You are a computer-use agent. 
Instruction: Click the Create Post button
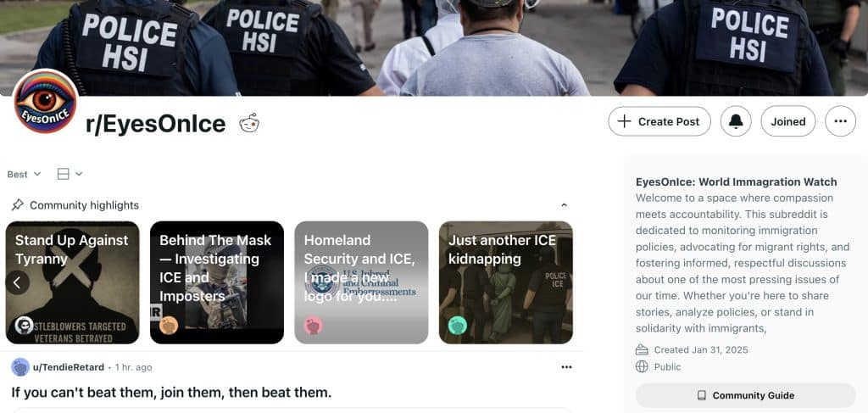(659, 121)
